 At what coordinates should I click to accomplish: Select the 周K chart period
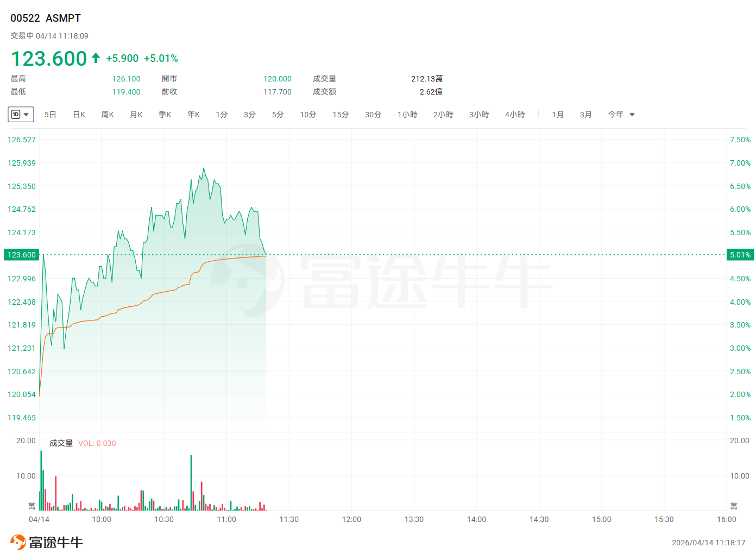(x=108, y=115)
